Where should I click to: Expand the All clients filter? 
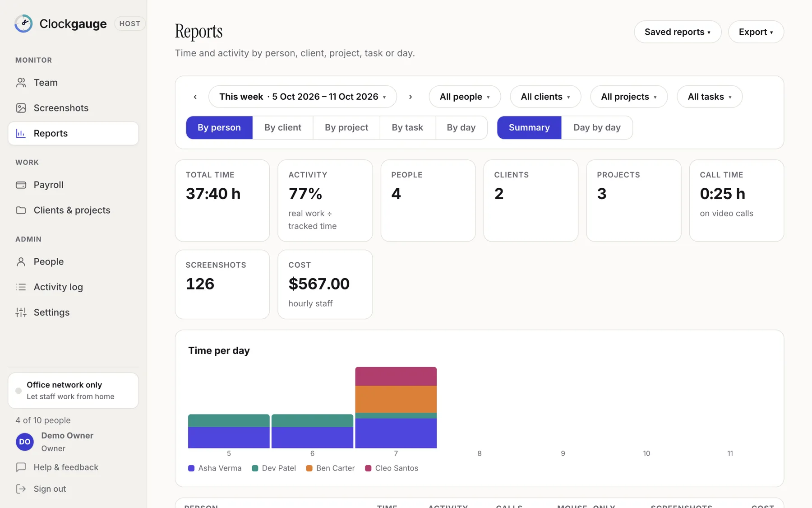[545, 97]
